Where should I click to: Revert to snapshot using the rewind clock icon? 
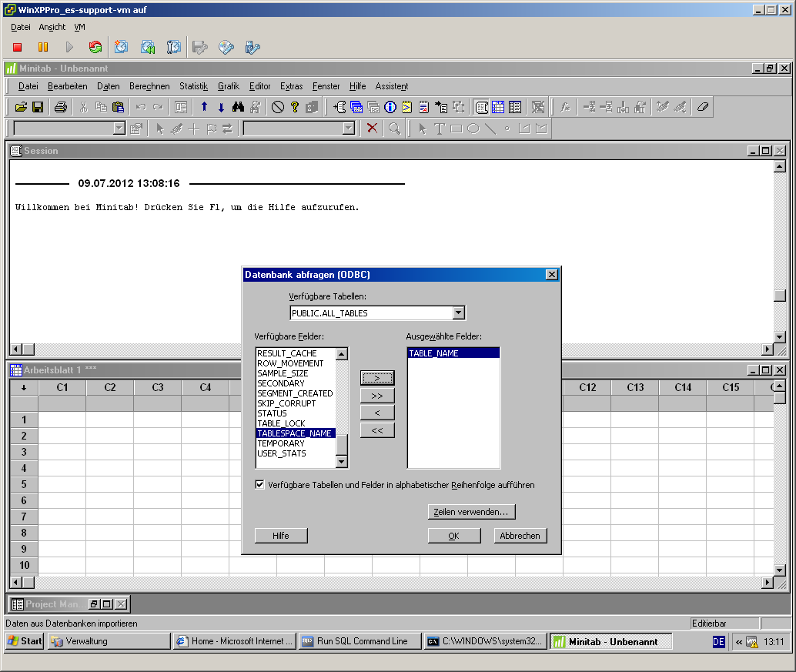pos(148,47)
